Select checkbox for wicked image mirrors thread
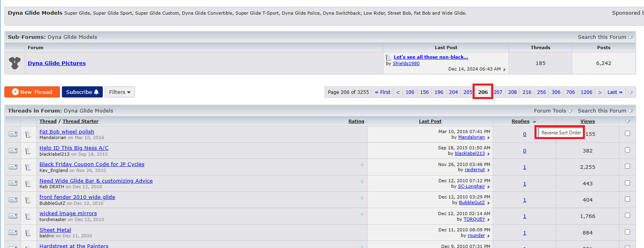This screenshot has width=644, height=248. tap(627, 216)
